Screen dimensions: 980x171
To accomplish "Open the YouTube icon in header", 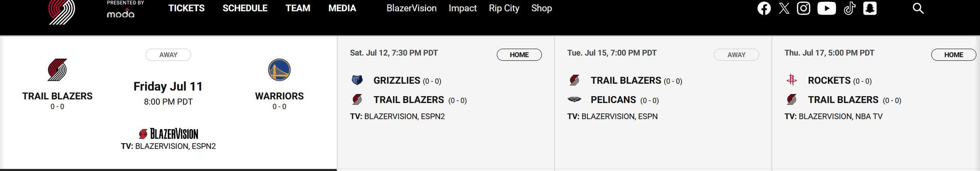I will [827, 8].
